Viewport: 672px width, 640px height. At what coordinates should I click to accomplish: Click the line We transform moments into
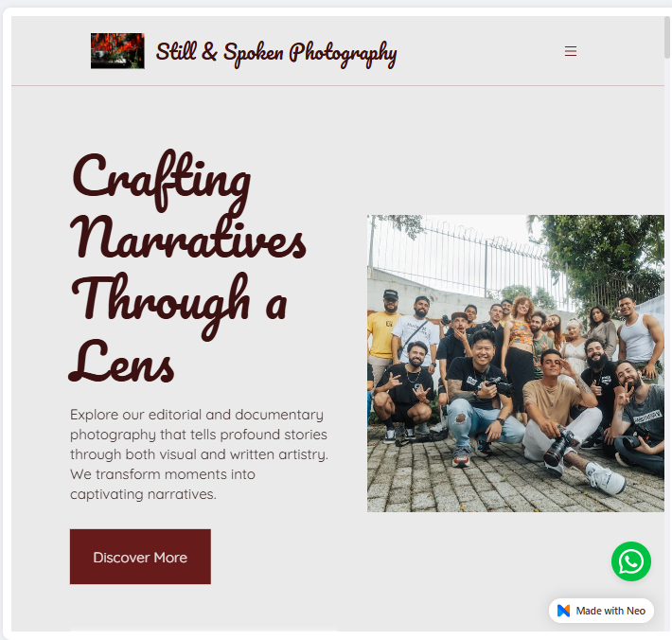click(163, 474)
